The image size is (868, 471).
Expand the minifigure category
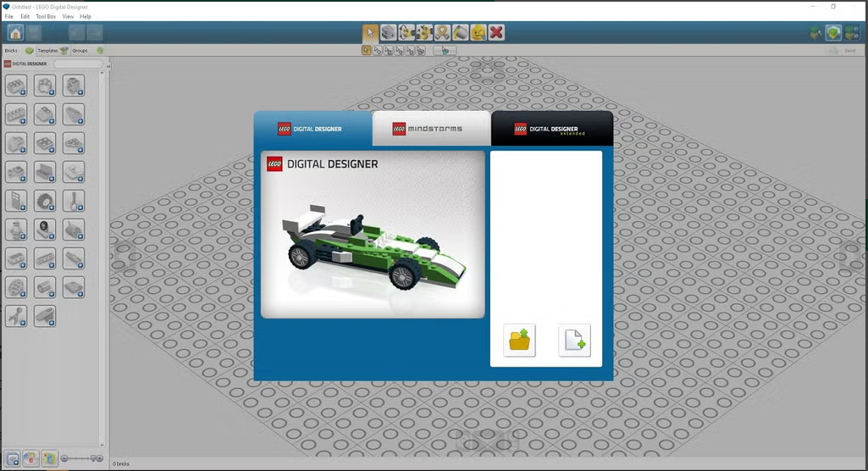16,230
